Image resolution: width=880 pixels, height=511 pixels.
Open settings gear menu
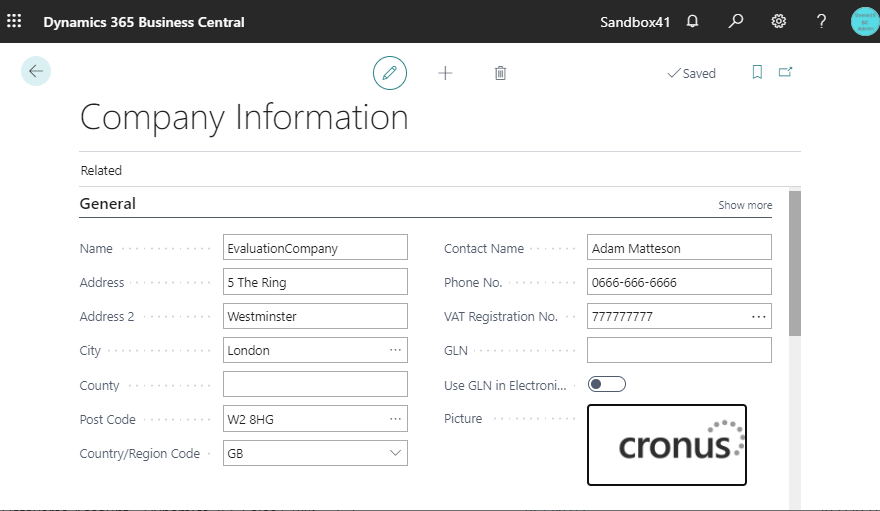pos(778,21)
